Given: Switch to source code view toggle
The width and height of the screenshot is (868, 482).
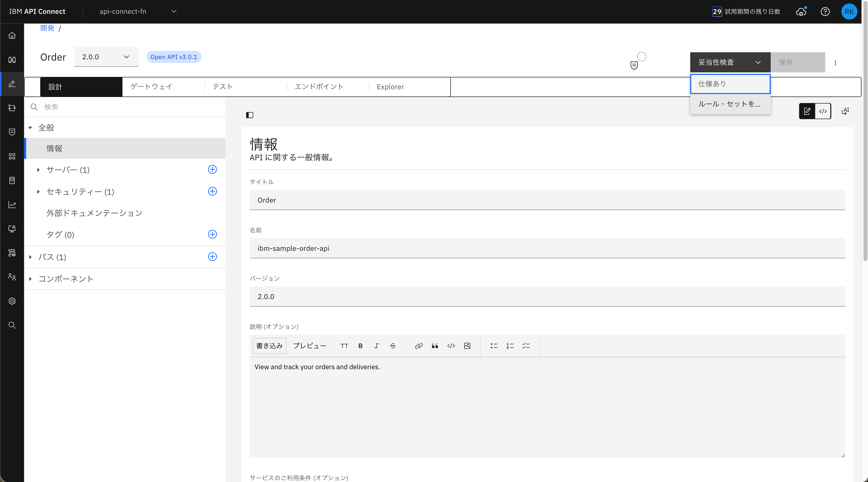Looking at the screenshot, I should [823, 111].
